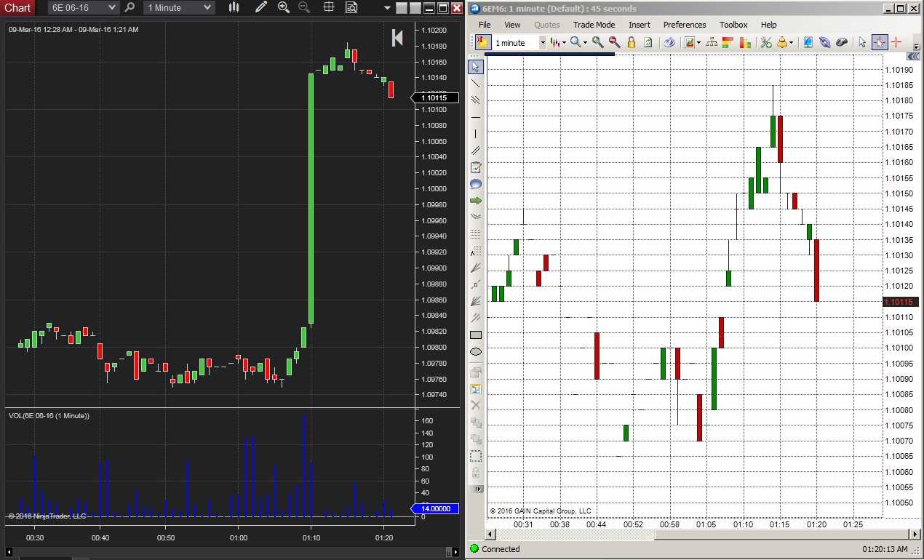Viewport: 924px width, 560px height.
Task: Click the hierarchy tree icon
Action: (711, 43)
